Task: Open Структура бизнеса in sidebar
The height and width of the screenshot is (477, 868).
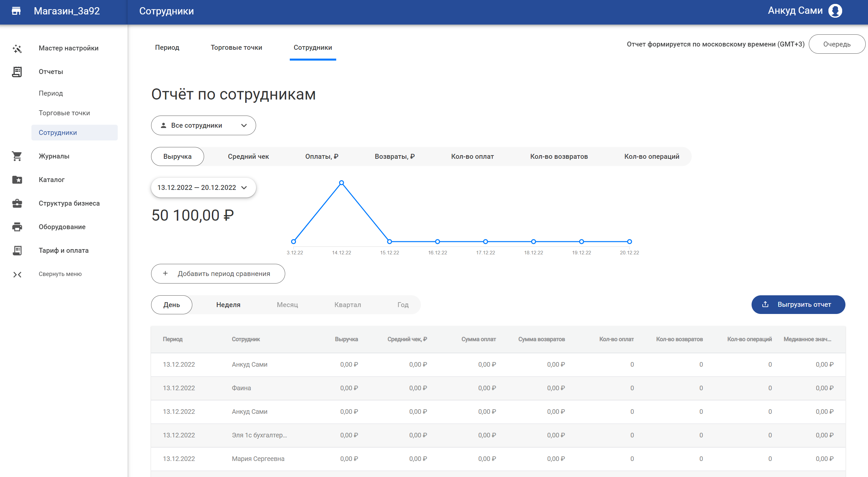Action: tap(69, 203)
